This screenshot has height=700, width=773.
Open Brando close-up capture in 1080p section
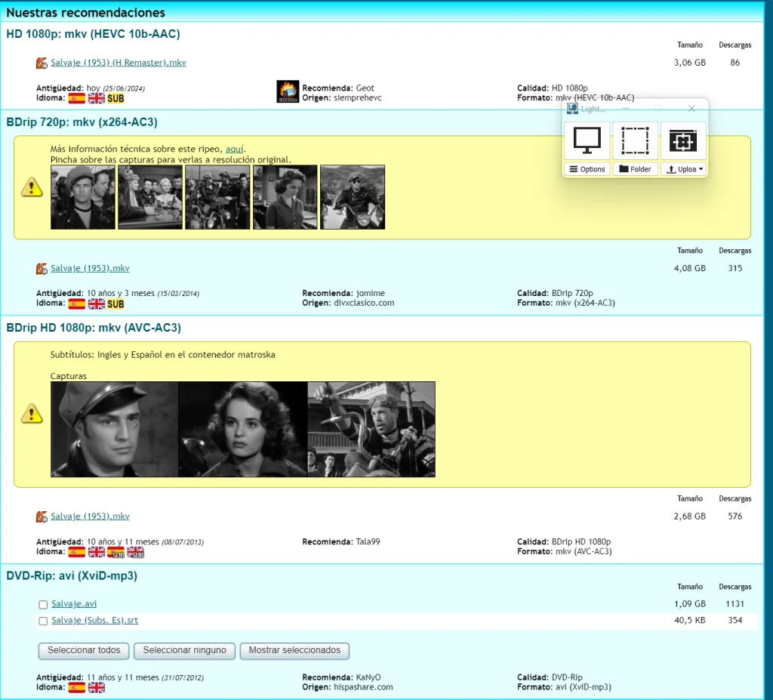point(115,429)
